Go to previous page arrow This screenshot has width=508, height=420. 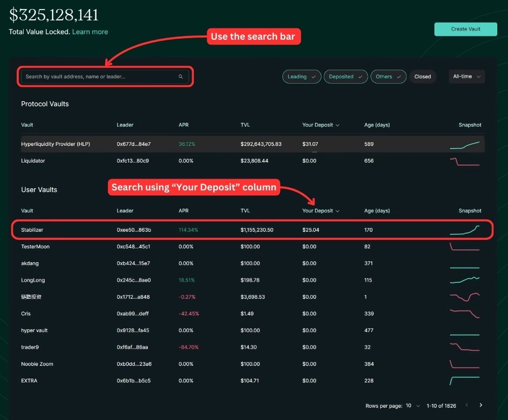(x=467, y=405)
